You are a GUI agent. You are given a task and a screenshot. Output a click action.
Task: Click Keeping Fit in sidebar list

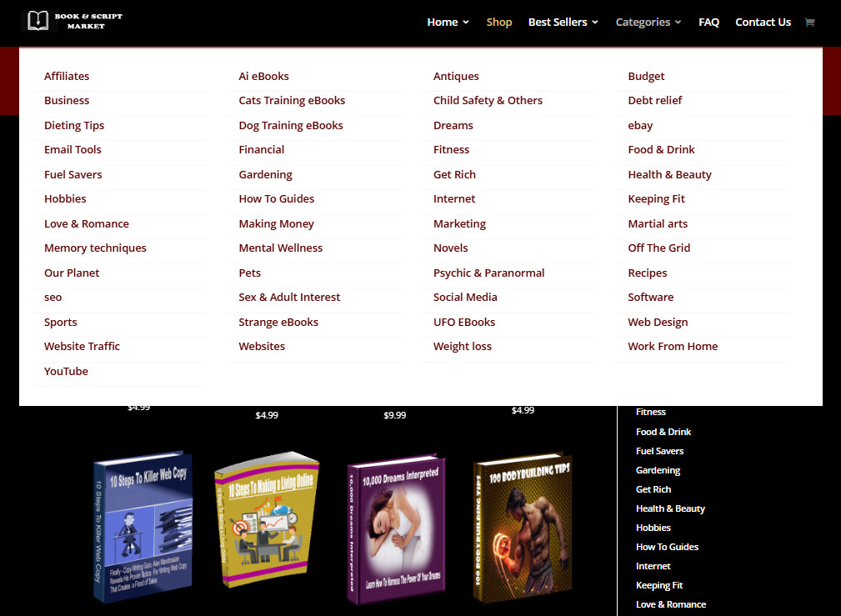point(658,585)
